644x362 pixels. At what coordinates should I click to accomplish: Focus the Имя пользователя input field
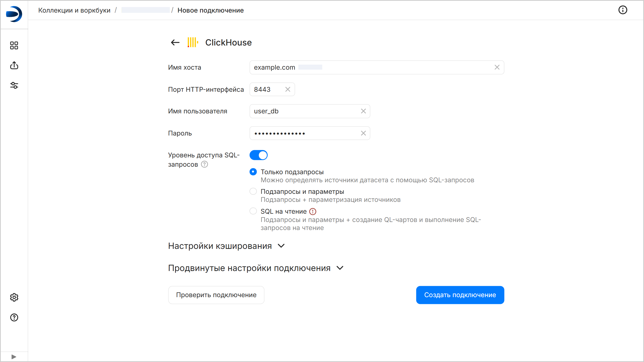point(310,111)
